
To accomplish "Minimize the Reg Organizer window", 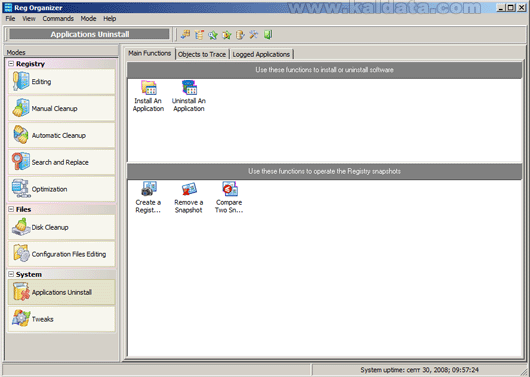I will click(501, 7).
